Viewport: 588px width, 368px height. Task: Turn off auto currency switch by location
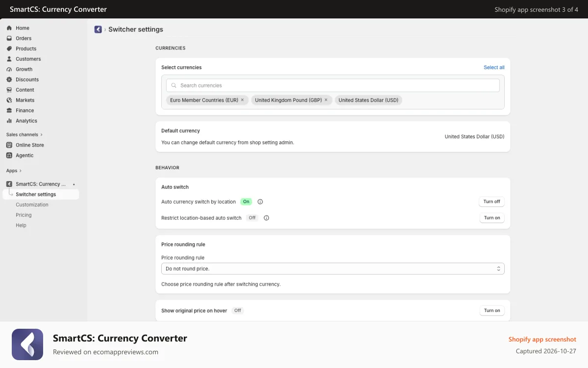click(x=491, y=202)
